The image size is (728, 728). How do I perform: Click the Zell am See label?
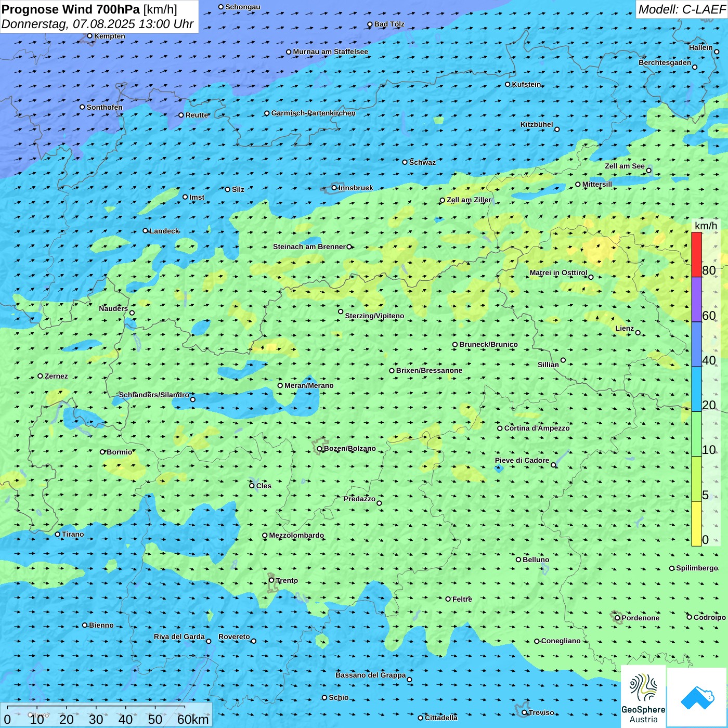(x=625, y=166)
